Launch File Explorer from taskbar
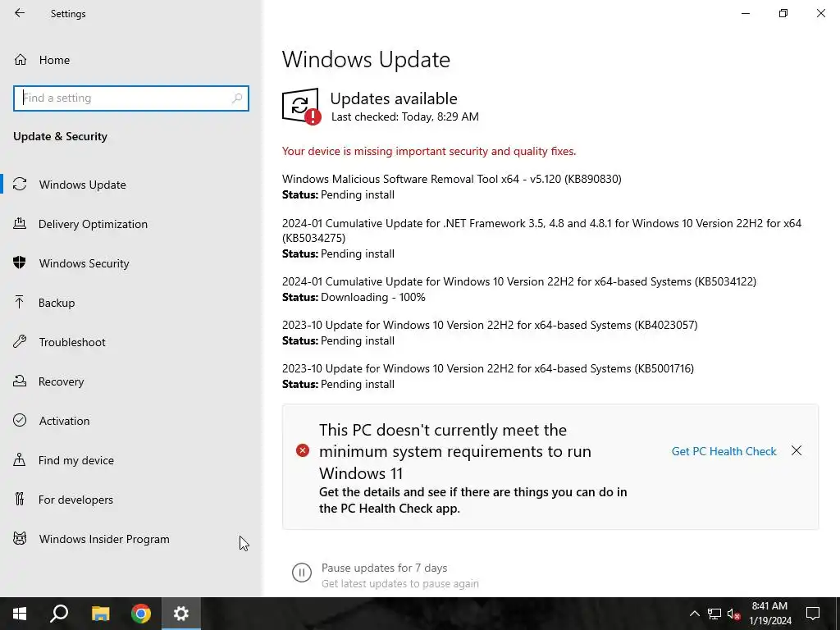The height and width of the screenshot is (630, 840). pyautogui.click(x=100, y=614)
